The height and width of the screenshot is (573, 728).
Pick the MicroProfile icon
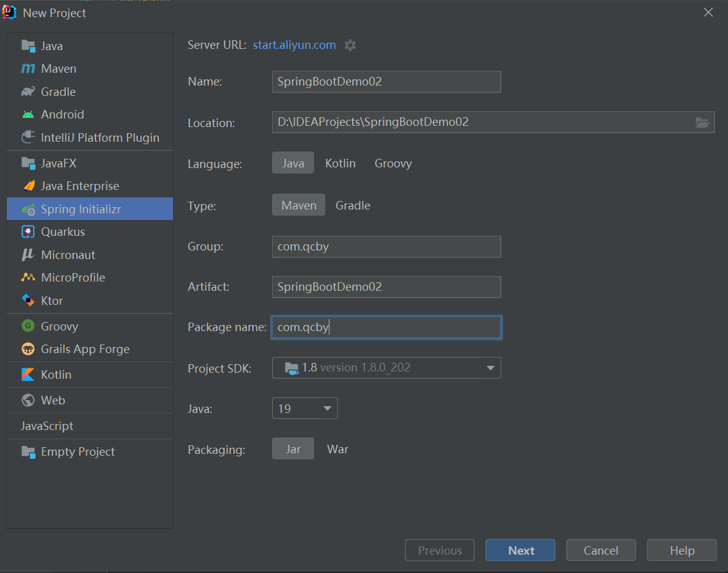coord(28,277)
